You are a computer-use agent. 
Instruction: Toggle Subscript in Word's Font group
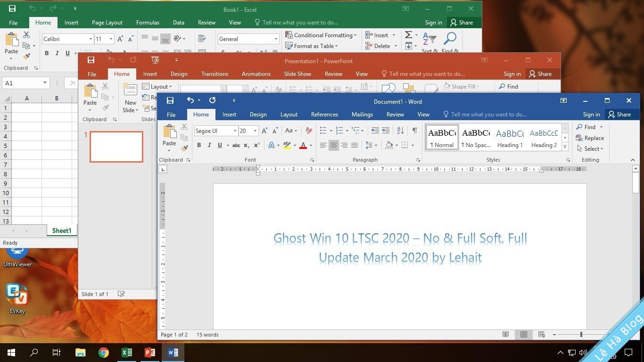[x=246, y=145]
